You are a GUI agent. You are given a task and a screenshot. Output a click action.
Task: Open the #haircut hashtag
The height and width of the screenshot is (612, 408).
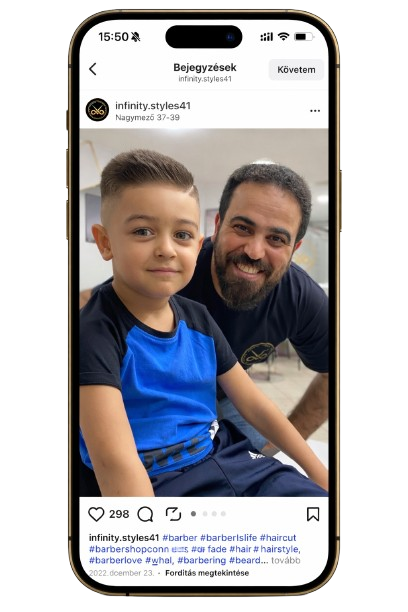pyautogui.click(x=278, y=537)
